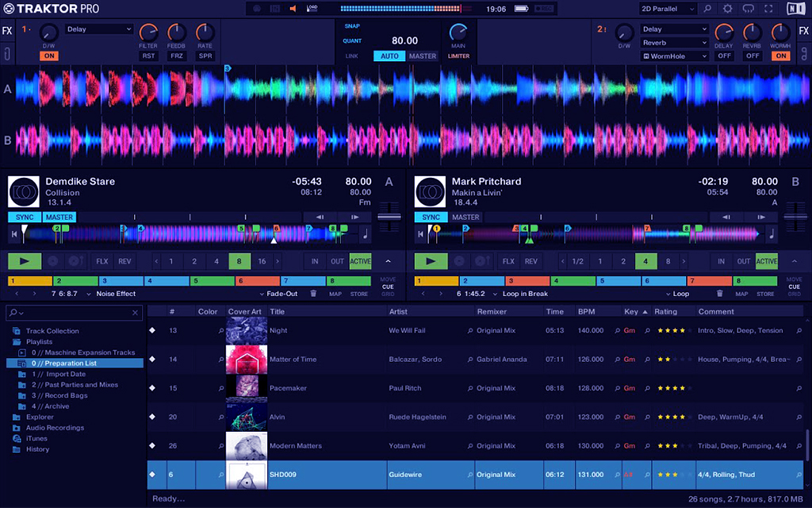Click the deck A metronome note icon
The image size is (812, 508).
click(x=366, y=234)
